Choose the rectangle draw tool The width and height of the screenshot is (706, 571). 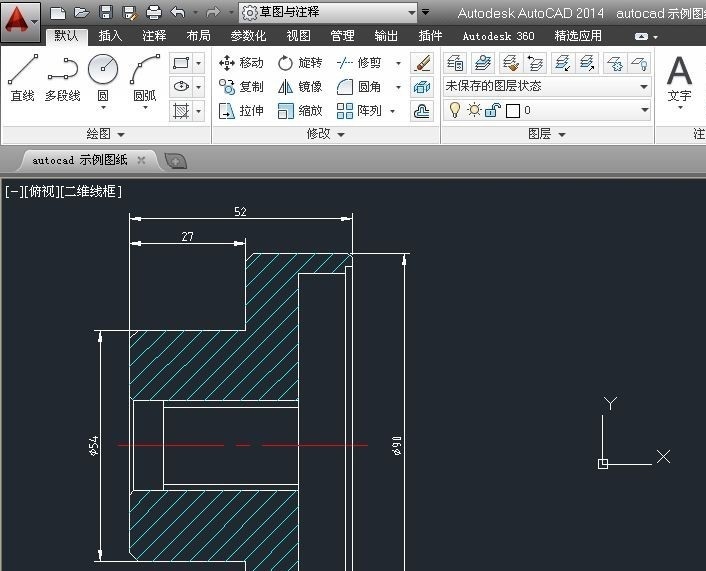tap(181, 63)
